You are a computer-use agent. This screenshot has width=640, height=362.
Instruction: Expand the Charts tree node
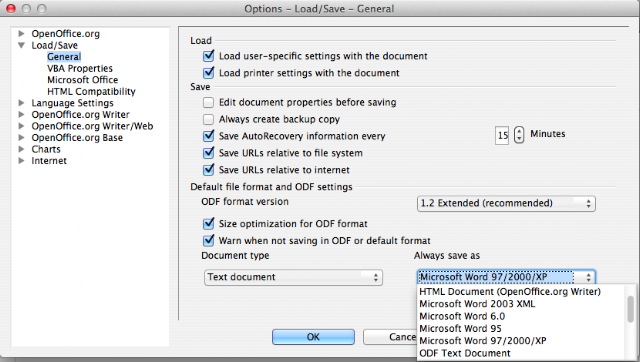click(x=22, y=149)
